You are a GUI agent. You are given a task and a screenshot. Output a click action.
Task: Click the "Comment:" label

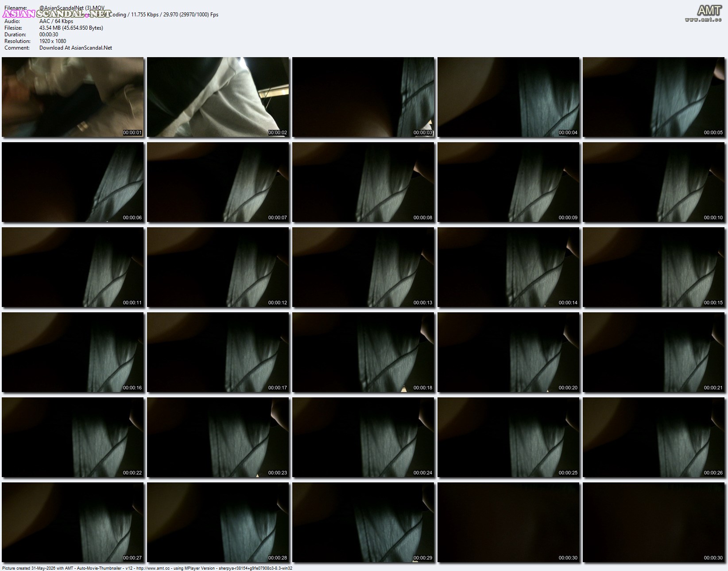(x=17, y=48)
